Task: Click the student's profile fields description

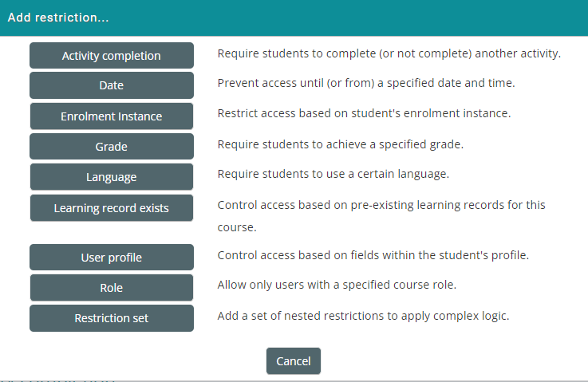Action: [x=373, y=255]
